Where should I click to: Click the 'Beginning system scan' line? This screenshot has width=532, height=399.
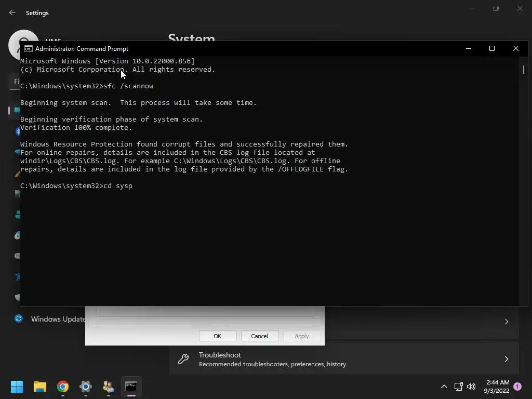click(x=138, y=103)
